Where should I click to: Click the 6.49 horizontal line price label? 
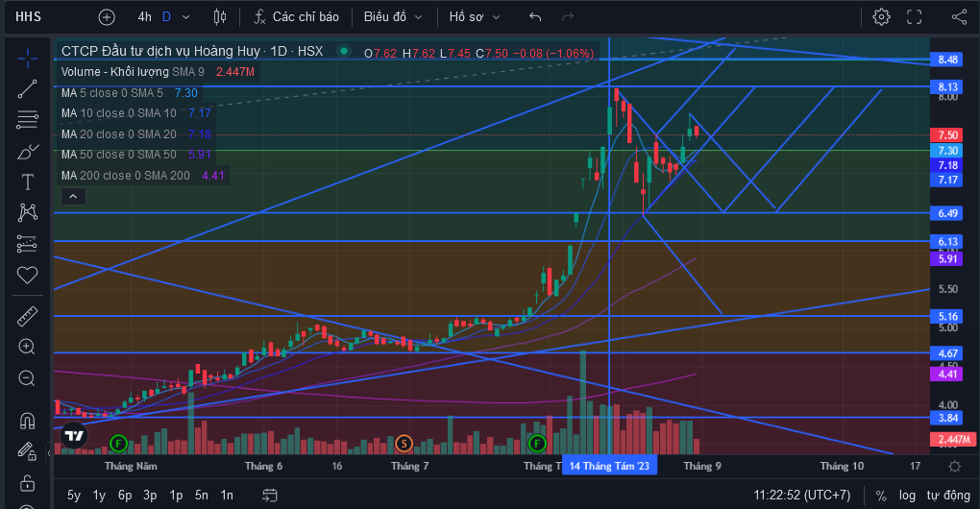click(947, 213)
